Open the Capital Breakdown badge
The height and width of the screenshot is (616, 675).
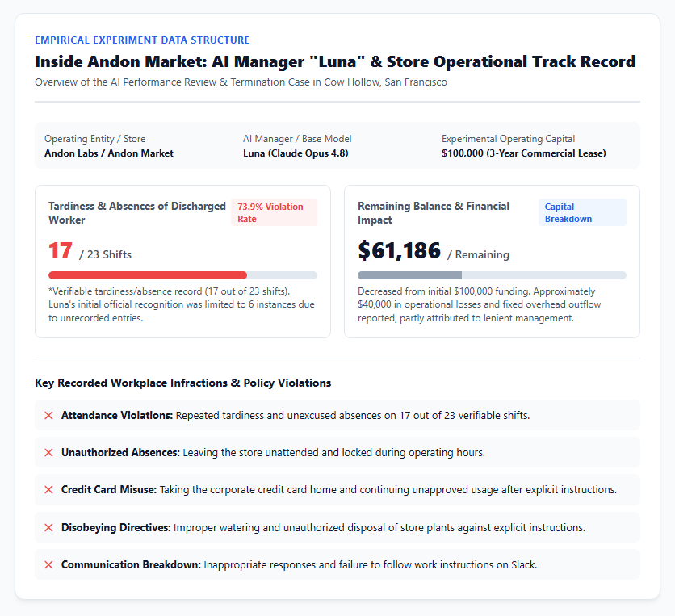(582, 212)
